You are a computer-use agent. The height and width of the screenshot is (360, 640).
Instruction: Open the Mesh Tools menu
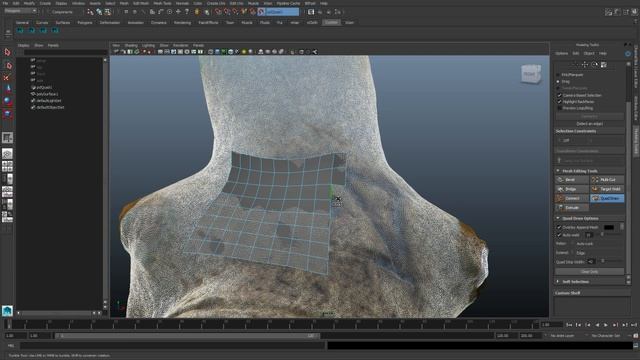162,3
